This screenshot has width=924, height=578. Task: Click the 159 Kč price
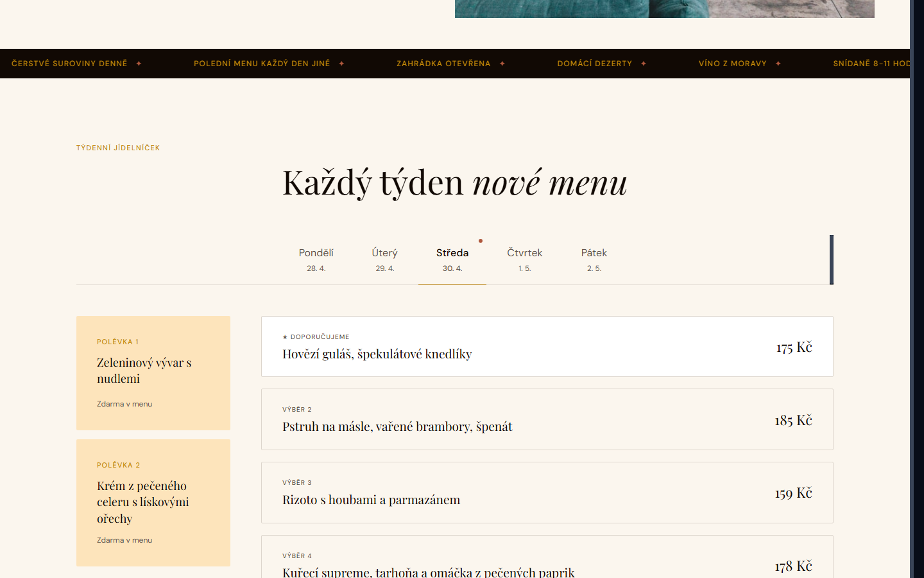click(x=794, y=493)
